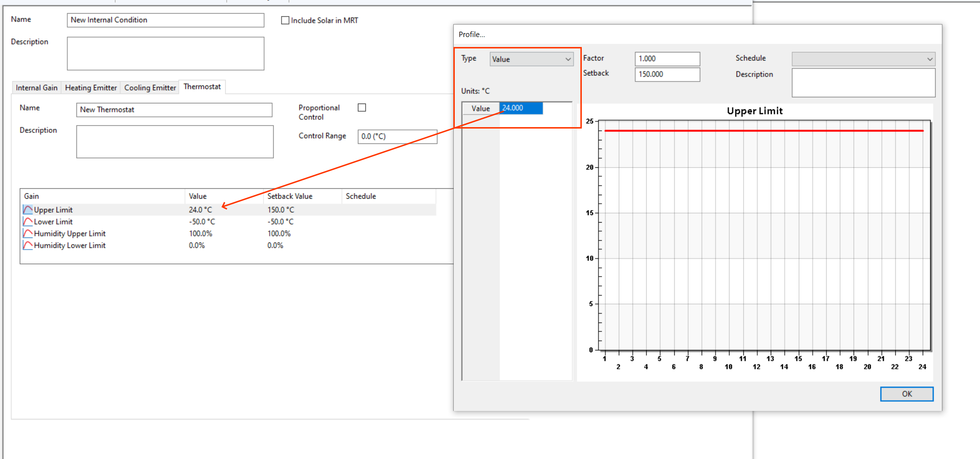Click OK in the Profile dialog

click(x=907, y=393)
